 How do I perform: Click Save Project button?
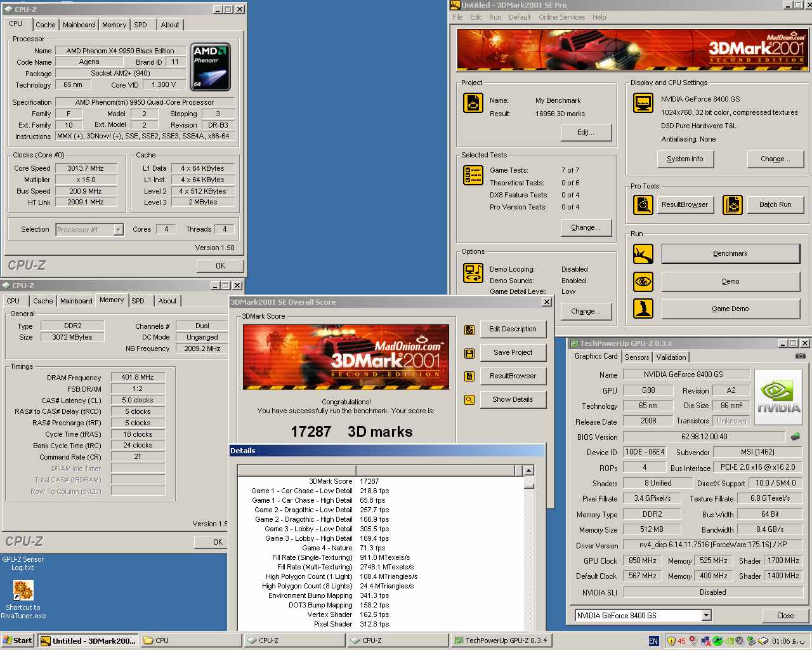513,352
